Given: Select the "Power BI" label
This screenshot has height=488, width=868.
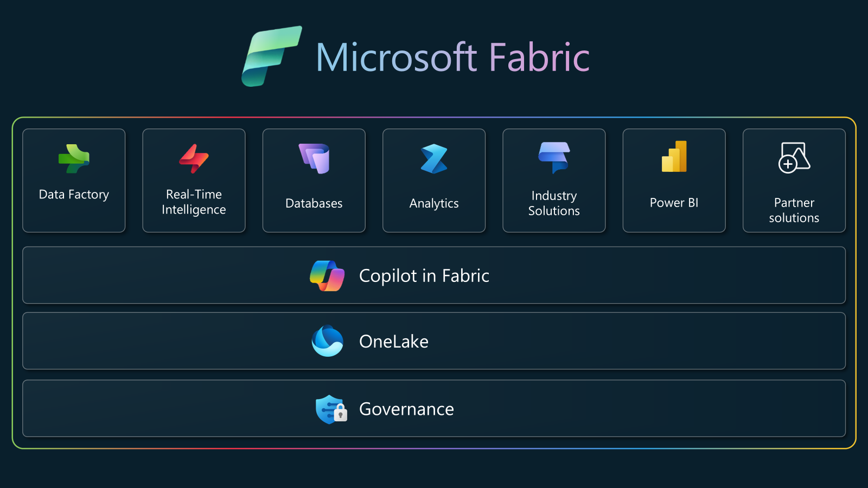Looking at the screenshot, I should pos(674,203).
